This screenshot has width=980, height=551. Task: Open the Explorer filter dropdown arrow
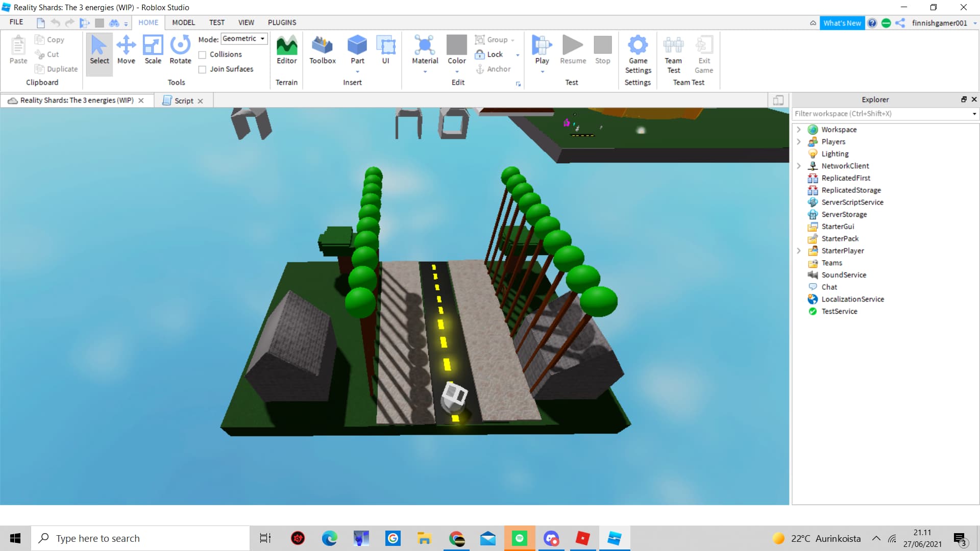click(974, 114)
